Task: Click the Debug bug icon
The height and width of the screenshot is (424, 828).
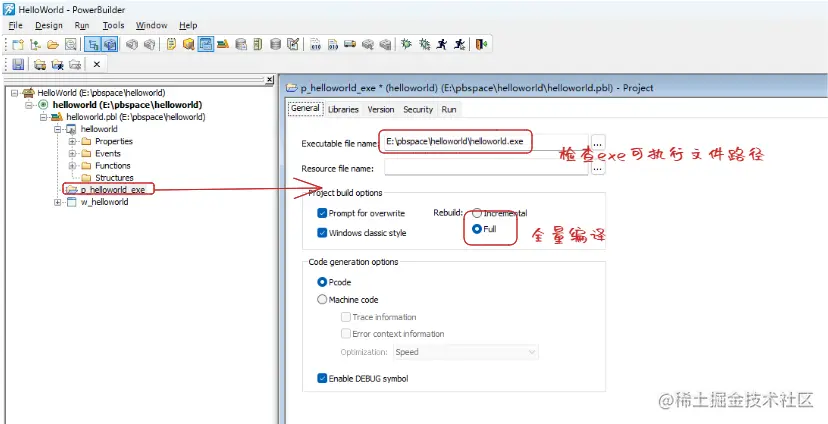Action: 406,44
